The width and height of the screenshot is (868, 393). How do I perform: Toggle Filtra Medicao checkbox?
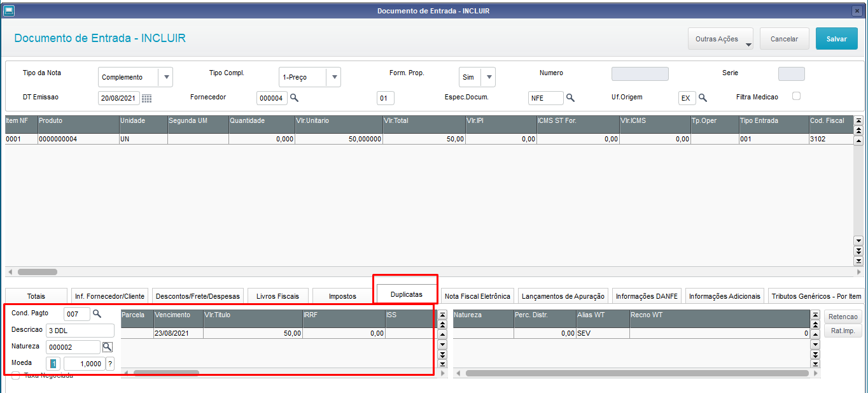795,96
